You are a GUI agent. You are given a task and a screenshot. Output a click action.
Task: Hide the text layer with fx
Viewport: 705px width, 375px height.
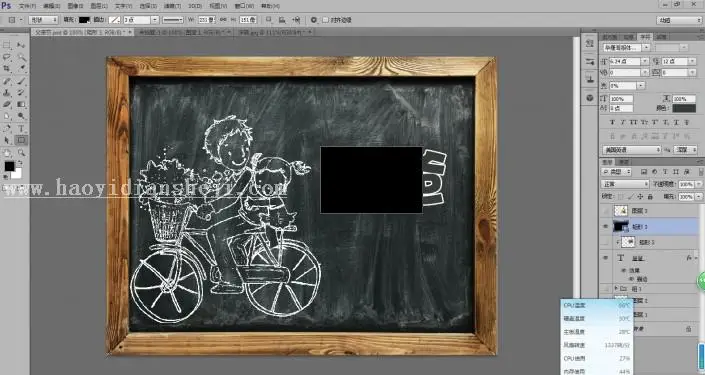click(605, 258)
